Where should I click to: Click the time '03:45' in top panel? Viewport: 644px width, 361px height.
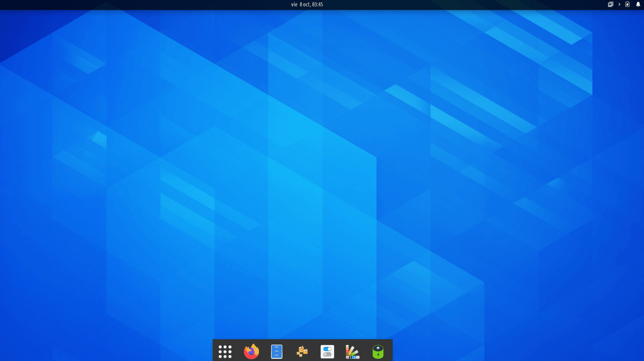pyautogui.click(x=318, y=4)
